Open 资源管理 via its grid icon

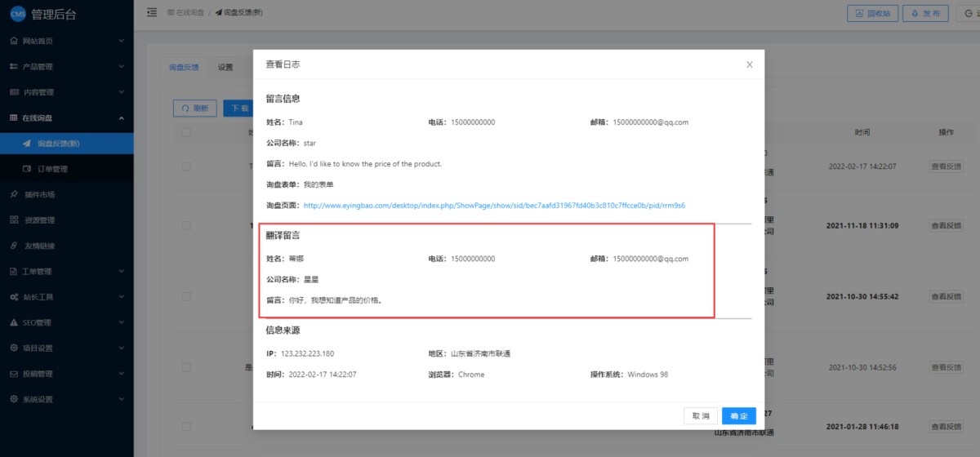click(x=14, y=220)
